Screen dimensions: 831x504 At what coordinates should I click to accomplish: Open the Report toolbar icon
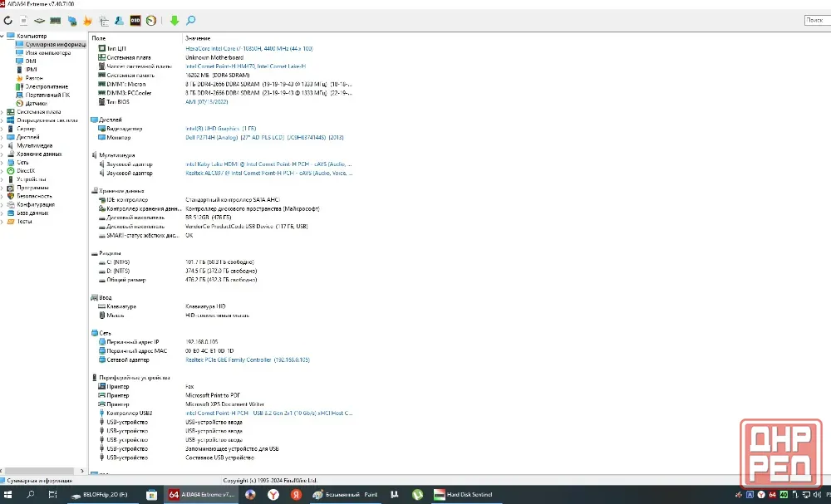coord(24,21)
